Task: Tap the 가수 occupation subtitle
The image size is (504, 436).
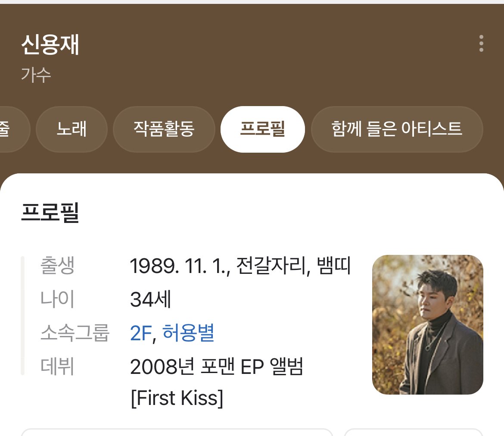Action: [36, 75]
